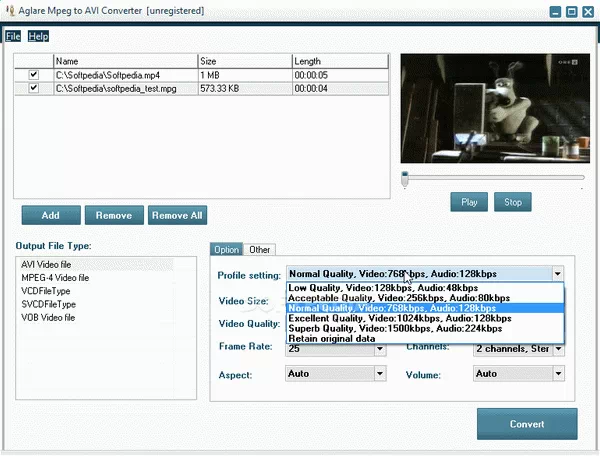This screenshot has height=456, width=600.
Task: Click the 00:00:05 length cell
Action: (340, 75)
